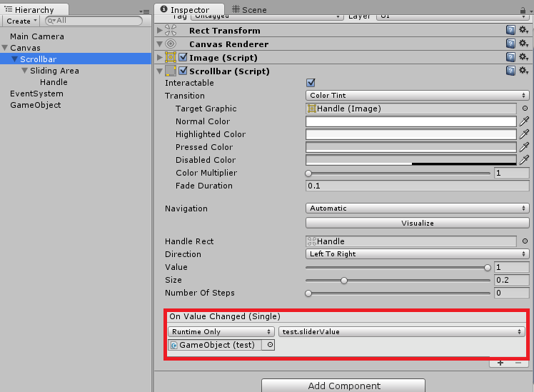Open help for Image (Script) component
This screenshot has width=534, height=392.
510,57
